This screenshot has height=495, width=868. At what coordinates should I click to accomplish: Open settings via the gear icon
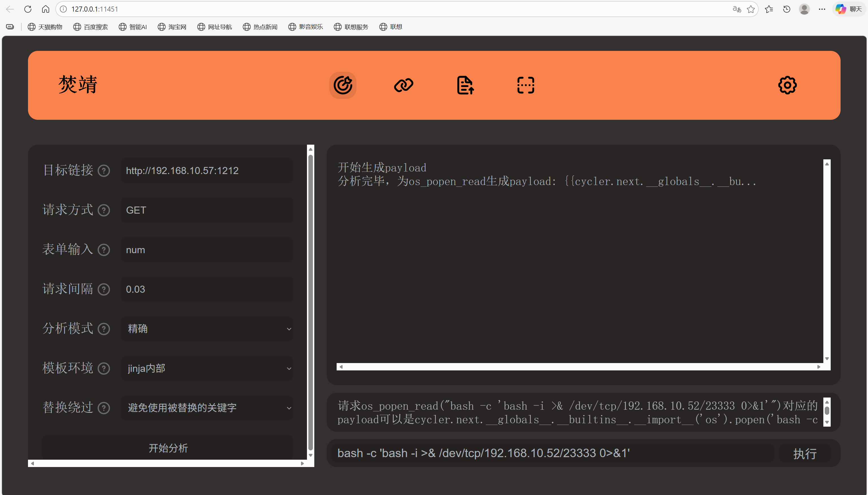pos(787,85)
